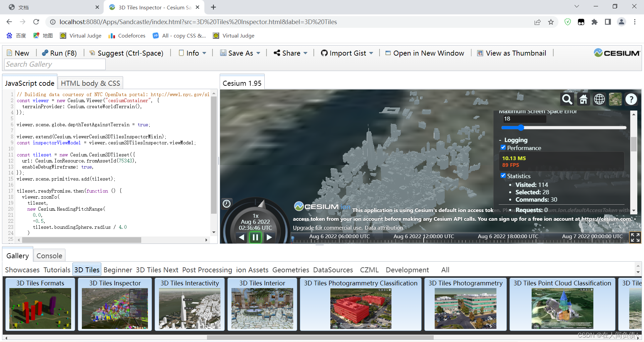Open 3D Tiles Point Cloud Classification demo
This screenshot has height=342, width=644.
click(562, 304)
